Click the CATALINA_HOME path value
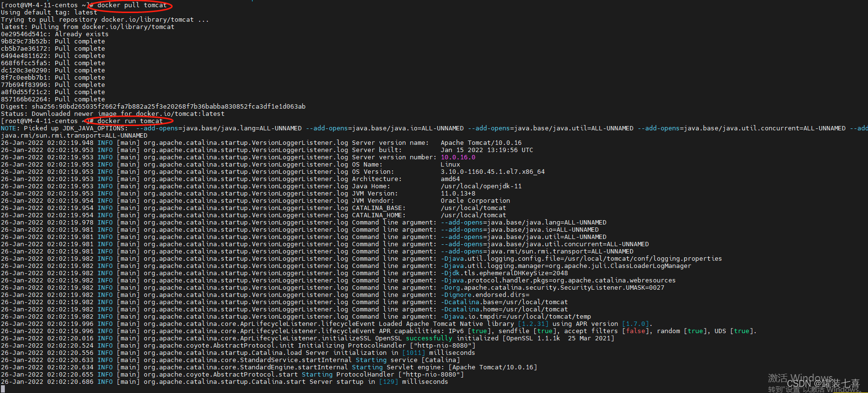Viewport: 868px width, 393px height. tap(473, 215)
